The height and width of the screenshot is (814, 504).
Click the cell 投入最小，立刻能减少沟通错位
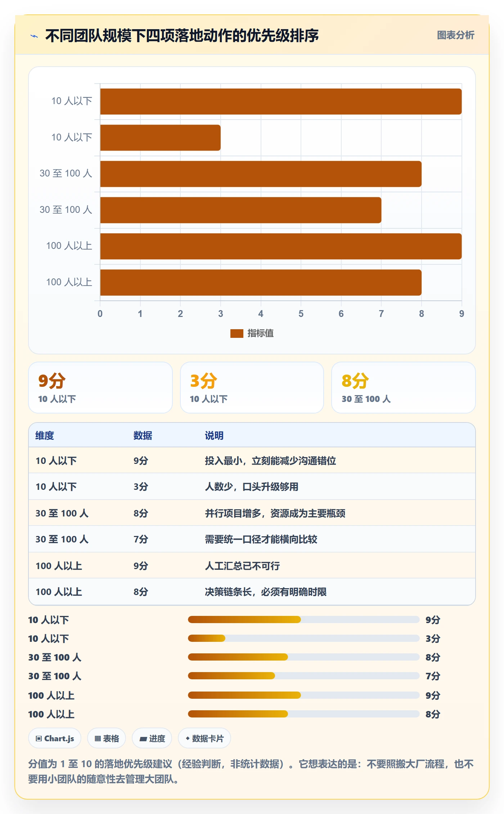click(x=270, y=461)
